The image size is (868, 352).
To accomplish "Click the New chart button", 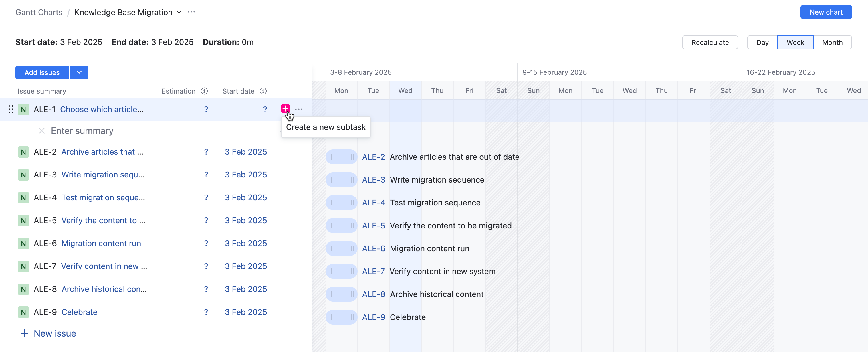I will tap(826, 12).
